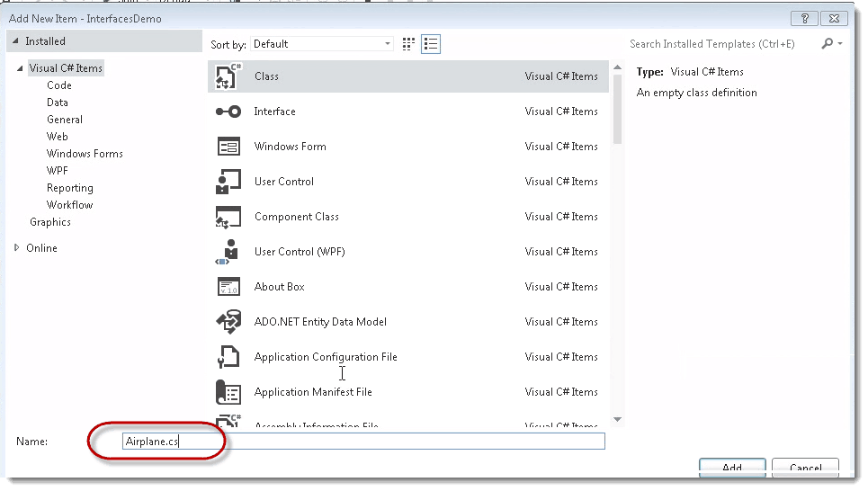Select the Component Class template icon

click(228, 217)
